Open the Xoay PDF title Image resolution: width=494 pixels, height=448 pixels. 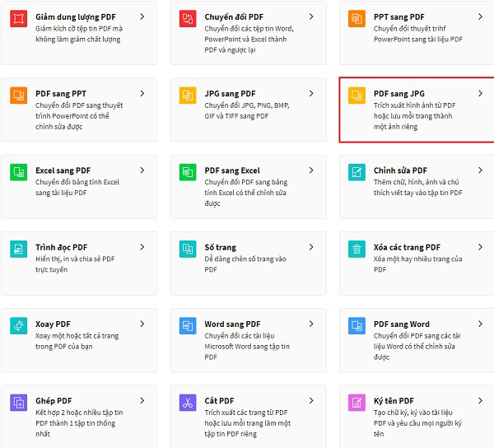tap(53, 324)
